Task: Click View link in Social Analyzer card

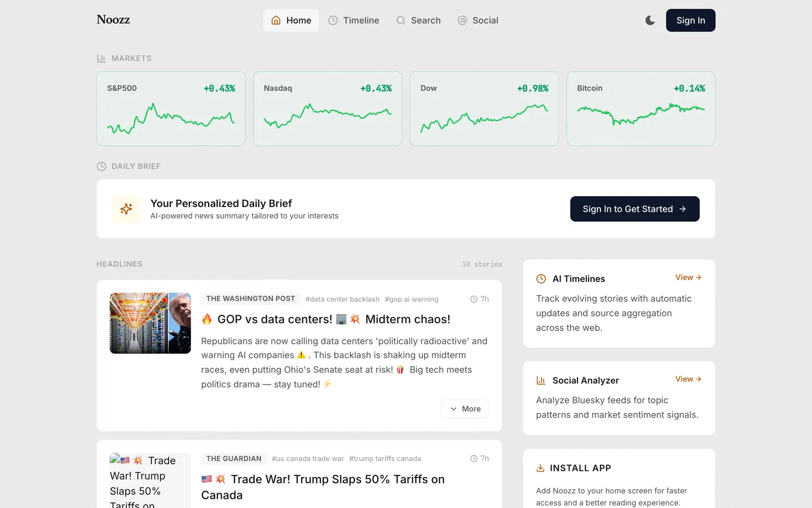Action: 688,379
